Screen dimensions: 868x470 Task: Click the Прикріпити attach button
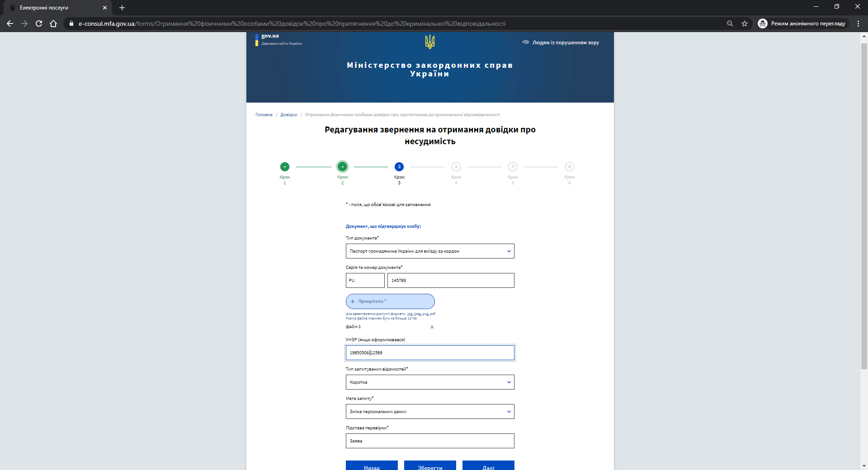390,301
